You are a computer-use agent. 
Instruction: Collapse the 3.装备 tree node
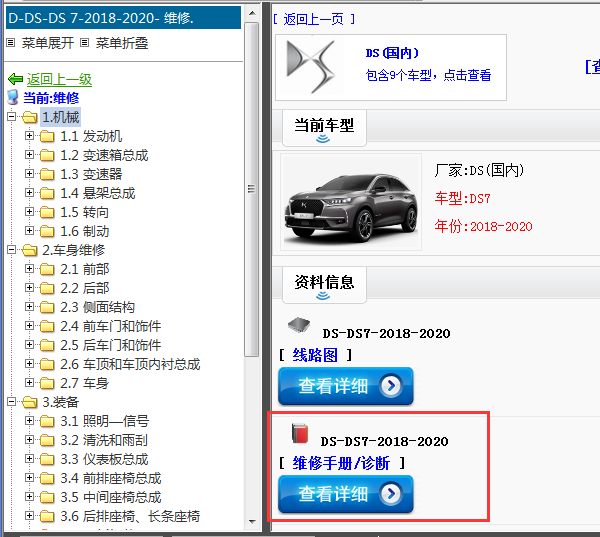(x=12, y=402)
